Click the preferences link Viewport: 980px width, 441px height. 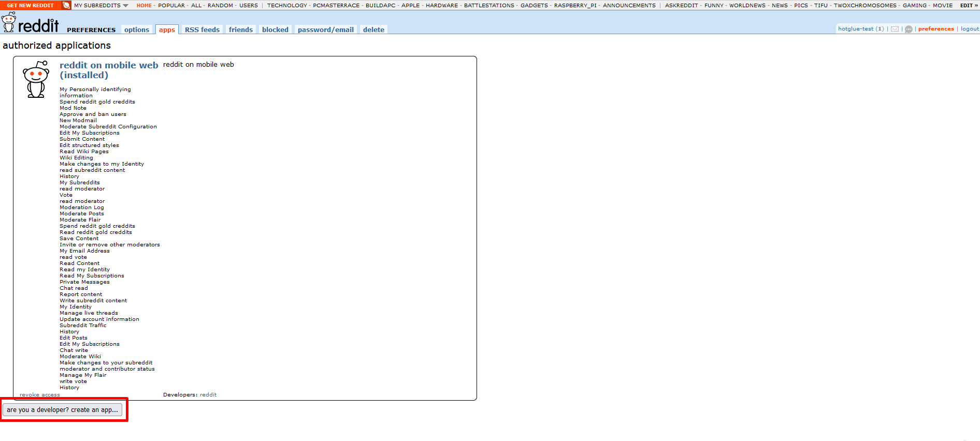tap(936, 29)
